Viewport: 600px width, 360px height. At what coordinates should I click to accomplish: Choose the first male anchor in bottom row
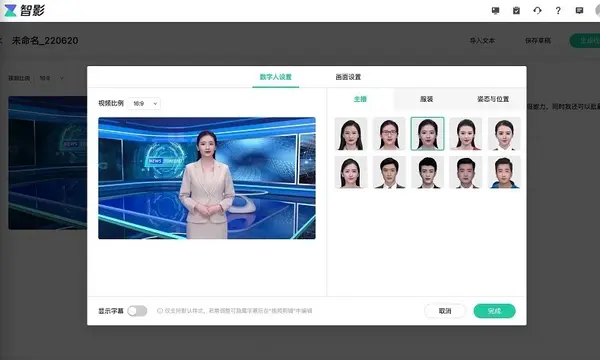point(389,172)
